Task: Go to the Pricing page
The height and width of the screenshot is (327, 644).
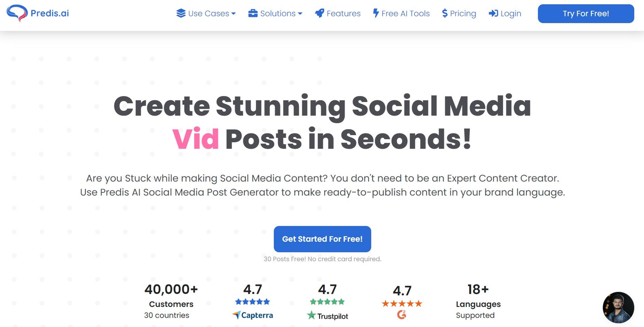Action: coord(463,13)
